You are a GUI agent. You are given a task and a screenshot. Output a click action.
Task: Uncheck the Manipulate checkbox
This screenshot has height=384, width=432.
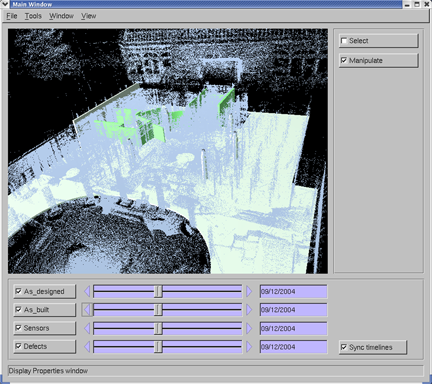click(x=344, y=60)
